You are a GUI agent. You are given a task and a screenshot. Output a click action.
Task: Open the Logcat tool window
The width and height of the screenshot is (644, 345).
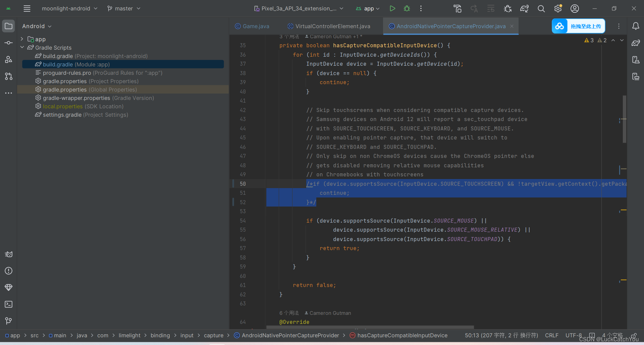coord(9,254)
